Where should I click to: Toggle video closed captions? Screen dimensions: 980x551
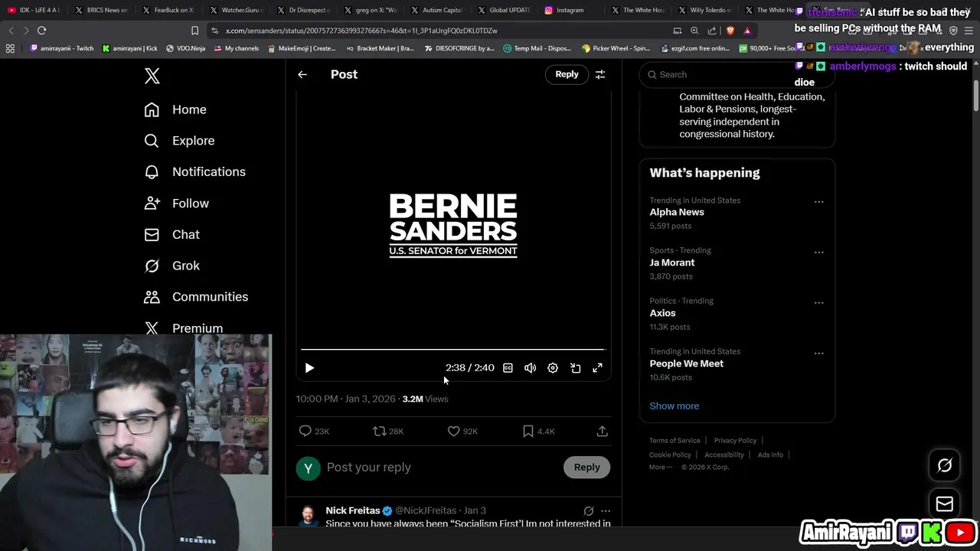[508, 368]
